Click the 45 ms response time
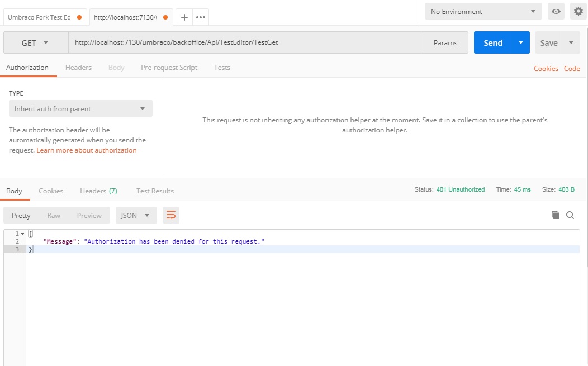This screenshot has width=588, height=366. pyautogui.click(x=523, y=189)
